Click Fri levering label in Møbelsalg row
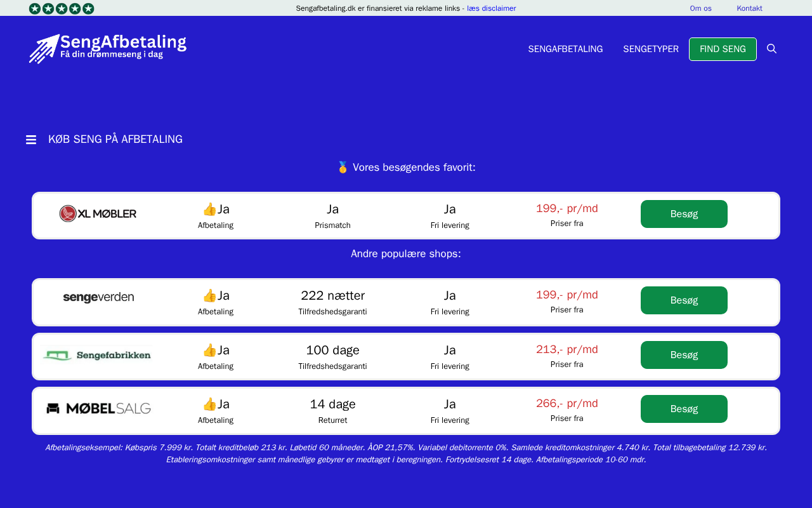 pyautogui.click(x=450, y=420)
